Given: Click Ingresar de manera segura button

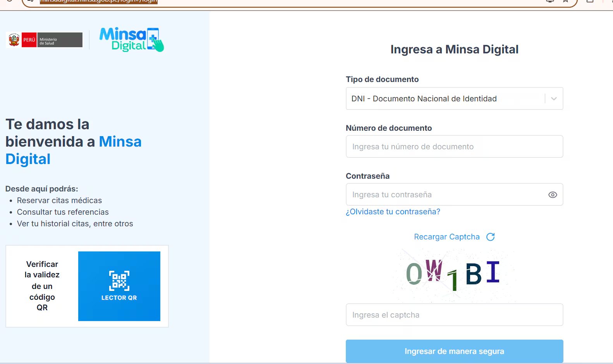Looking at the screenshot, I should pos(454,351).
